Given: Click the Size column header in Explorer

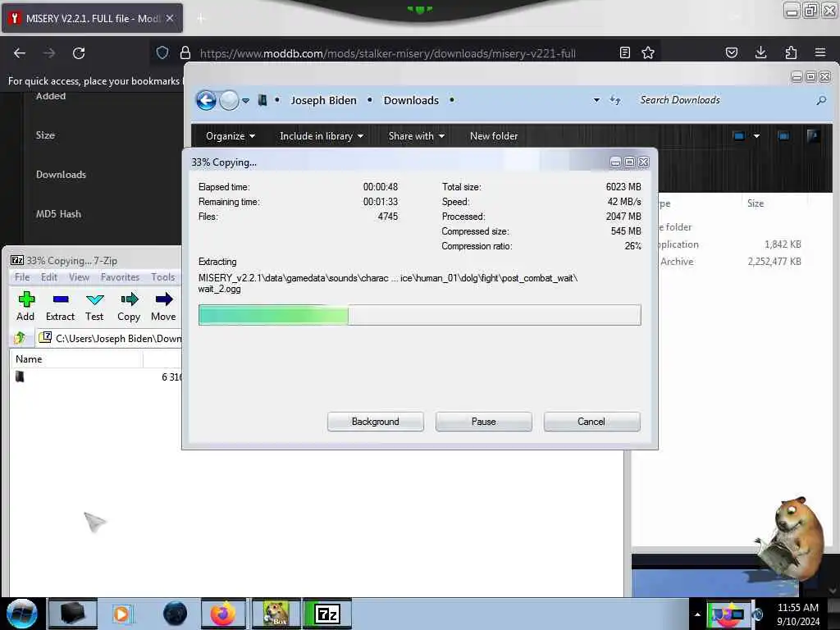Looking at the screenshot, I should (756, 203).
